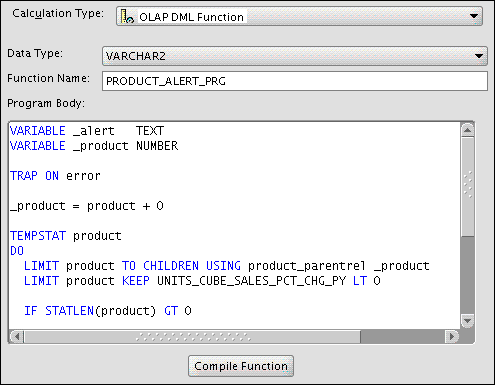Click the Compile Function button
The width and height of the screenshot is (495, 385).
pyautogui.click(x=241, y=366)
